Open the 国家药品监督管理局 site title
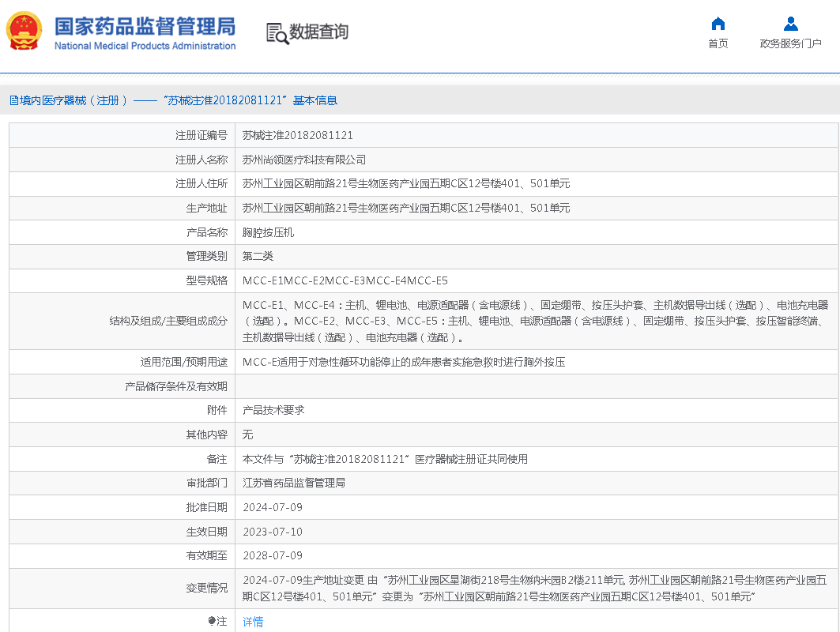Viewport: 840px width, 632px height. tap(145, 26)
